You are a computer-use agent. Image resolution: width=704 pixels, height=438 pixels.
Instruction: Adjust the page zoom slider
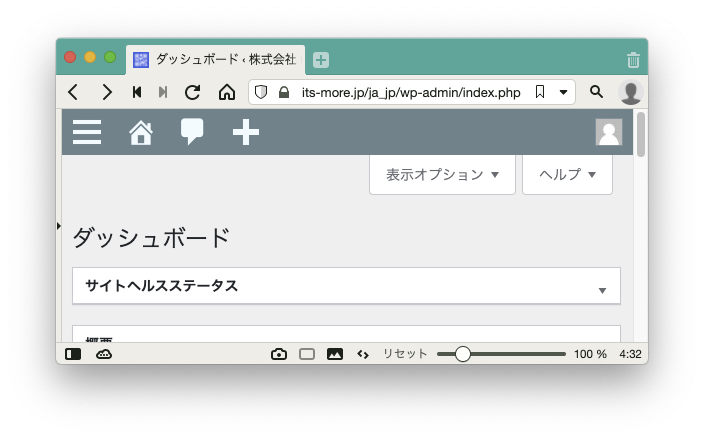click(x=463, y=354)
